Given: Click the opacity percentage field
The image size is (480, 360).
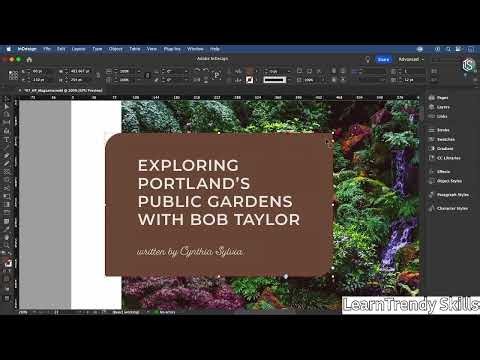Looking at the screenshot, I should 312,80.
